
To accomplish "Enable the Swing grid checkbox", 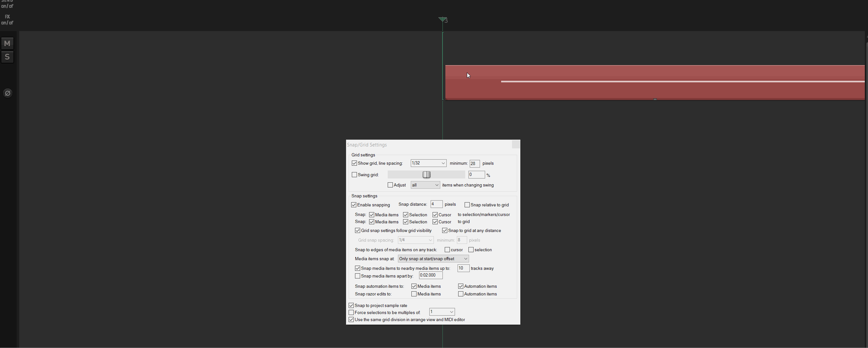I will [354, 175].
